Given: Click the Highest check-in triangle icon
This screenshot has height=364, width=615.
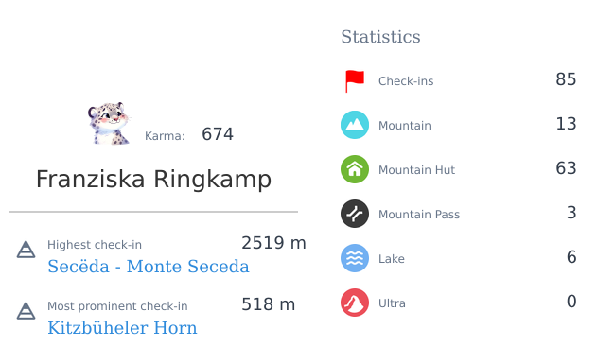Looking at the screenshot, I should point(26,250).
